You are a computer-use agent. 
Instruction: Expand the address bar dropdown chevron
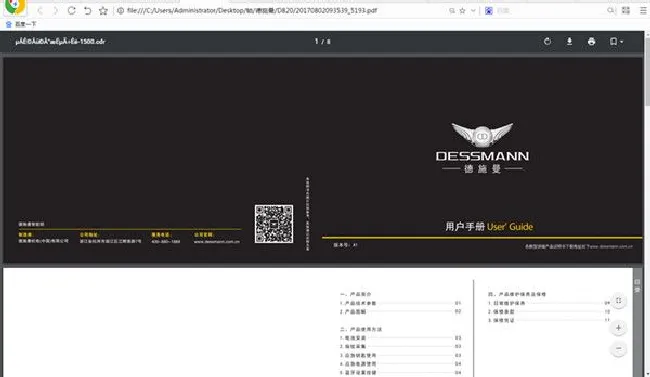point(473,11)
